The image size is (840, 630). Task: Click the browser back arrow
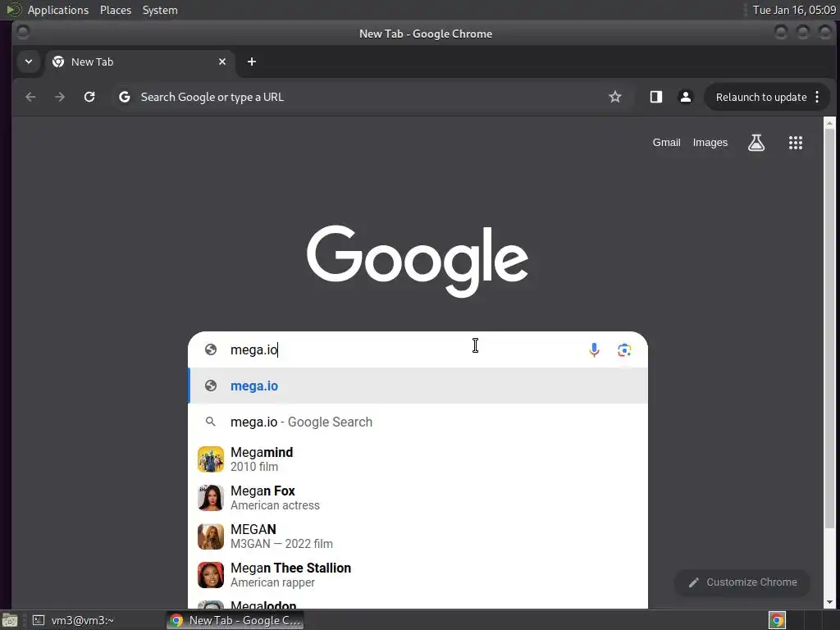click(x=30, y=97)
